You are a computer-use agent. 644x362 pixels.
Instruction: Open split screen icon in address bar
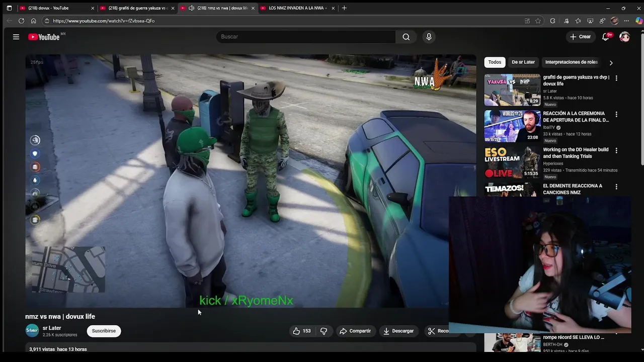point(527,21)
